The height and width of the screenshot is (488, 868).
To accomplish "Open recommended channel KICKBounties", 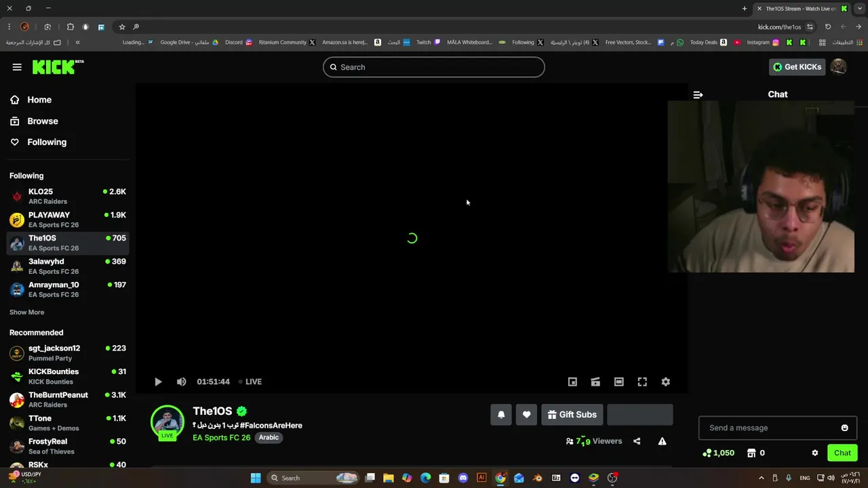I will (68, 376).
